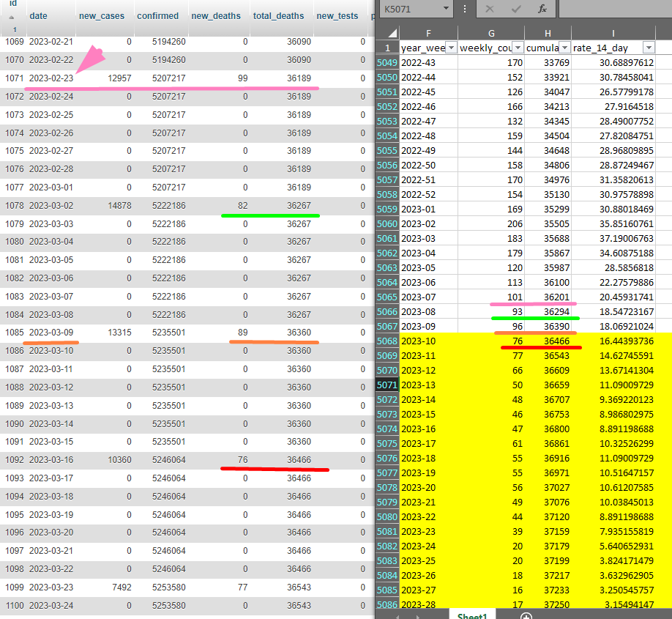The height and width of the screenshot is (619, 672).
Task: Click the 14878 new_cases value in database table
Action: (119, 205)
